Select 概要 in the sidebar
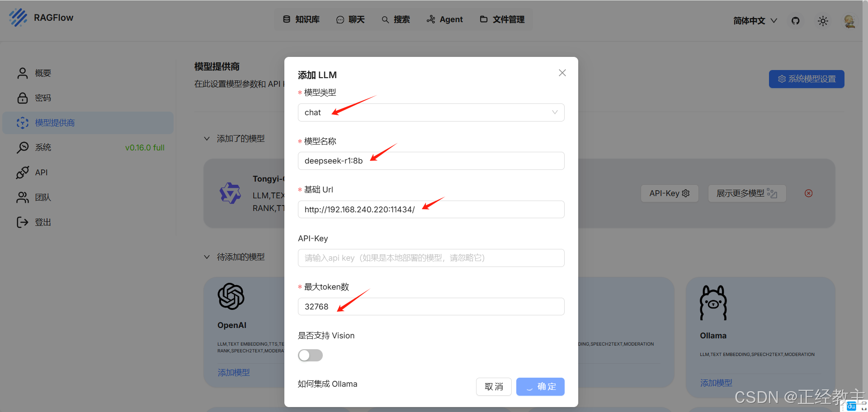The width and height of the screenshot is (868, 412). (x=88, y=73)
